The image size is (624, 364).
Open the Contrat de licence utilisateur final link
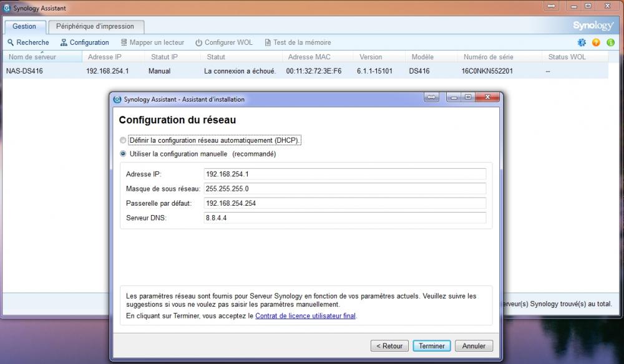(305, 316)
